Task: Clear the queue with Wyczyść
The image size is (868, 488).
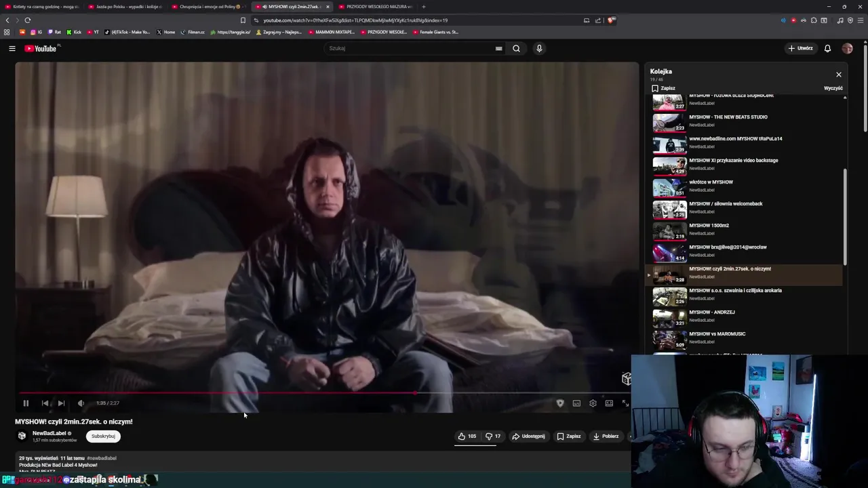Action: 833,88
